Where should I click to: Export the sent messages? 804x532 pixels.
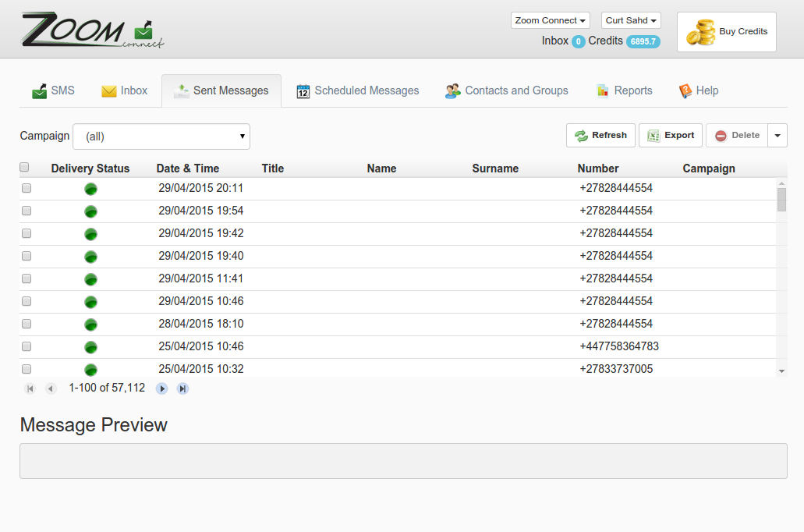coord(671,136)
